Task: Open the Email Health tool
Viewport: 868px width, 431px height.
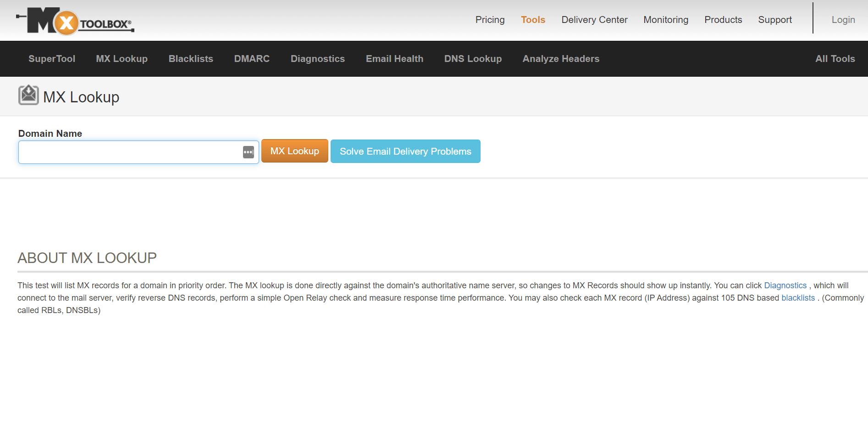Action: (394, 59)
